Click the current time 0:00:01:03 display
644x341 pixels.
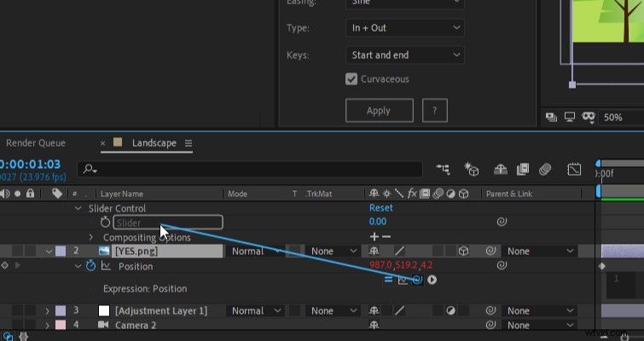pyautogui.click(x=30, y=165)
